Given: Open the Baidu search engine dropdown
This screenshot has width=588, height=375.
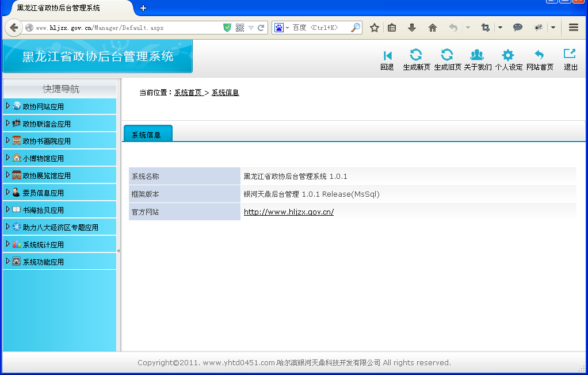Looking at the screenshot, I should click(x=287, y=28).
